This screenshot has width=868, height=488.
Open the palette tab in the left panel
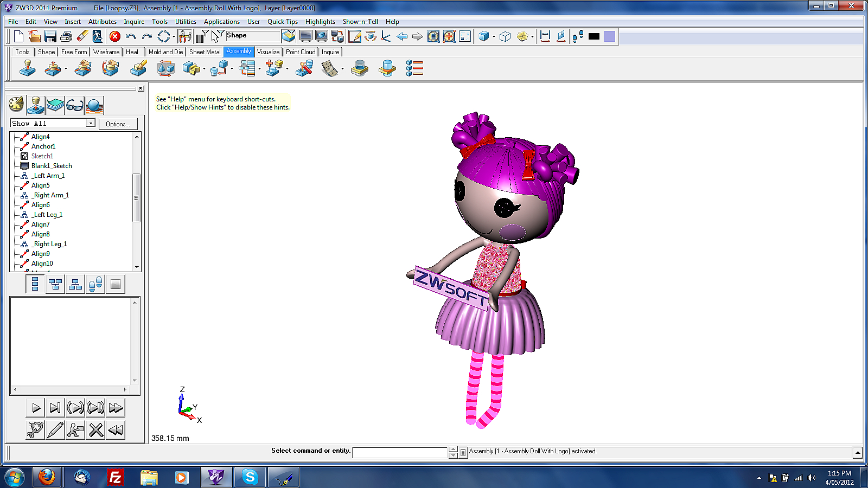(x=16, y=105)
